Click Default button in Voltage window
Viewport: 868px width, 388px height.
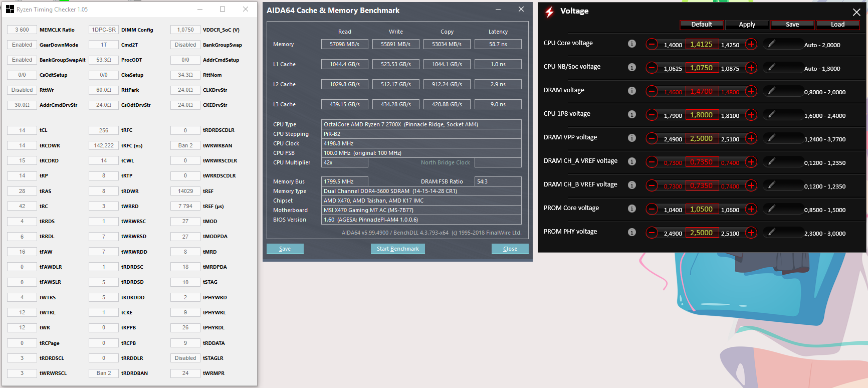(702, 25)
